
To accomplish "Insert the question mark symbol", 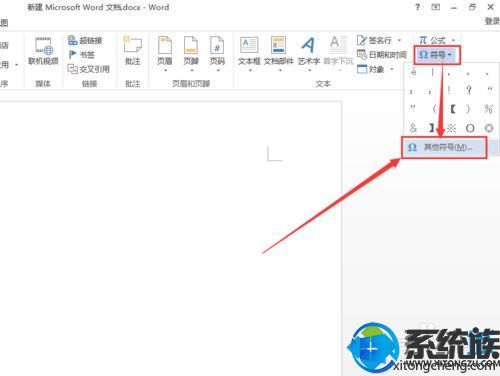I will [469, 90].
